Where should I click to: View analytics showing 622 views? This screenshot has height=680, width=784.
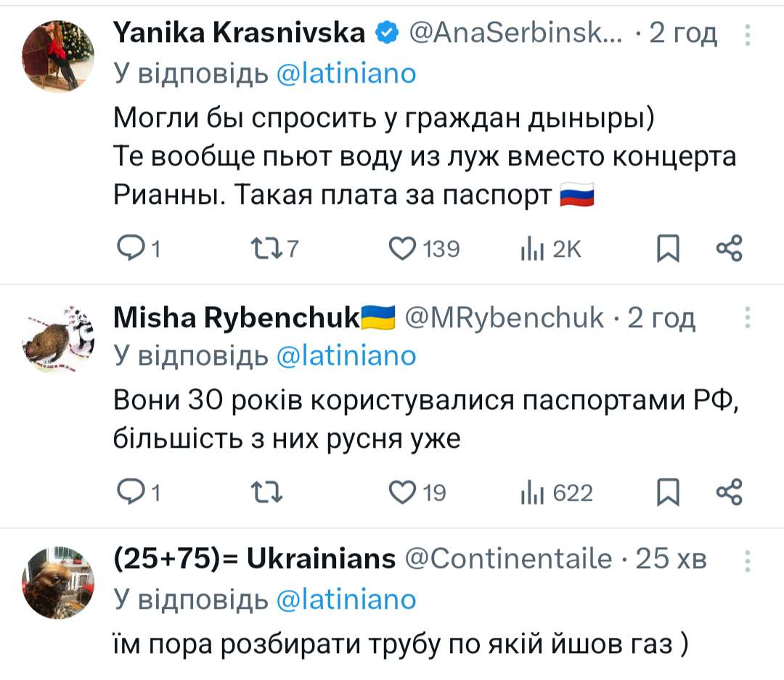click(532, 493)
